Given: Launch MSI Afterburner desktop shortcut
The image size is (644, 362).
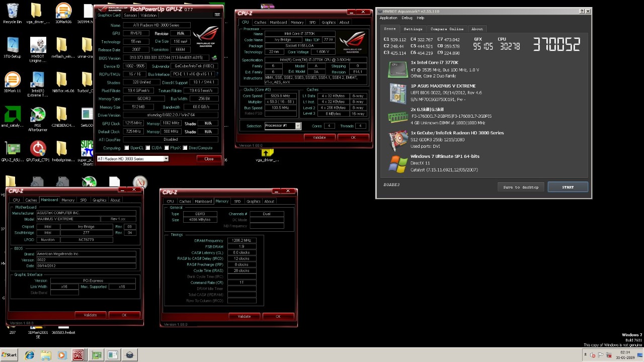Looking at the screenshot, I should [x=38, y=119].
